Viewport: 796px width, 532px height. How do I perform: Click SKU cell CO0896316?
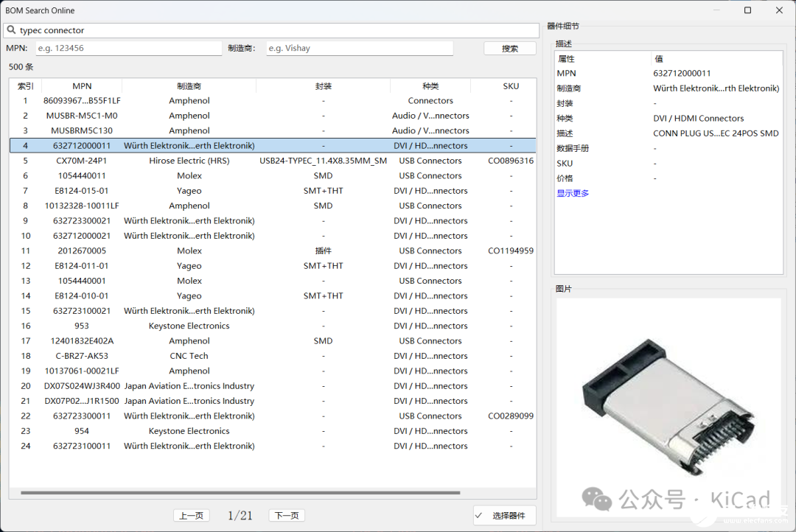tap(511, 161)
